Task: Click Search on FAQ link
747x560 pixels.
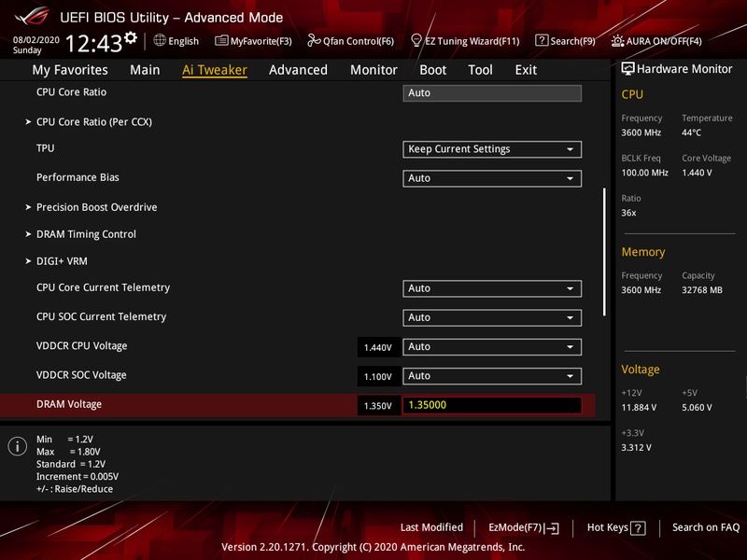Action: pos(706,527)
